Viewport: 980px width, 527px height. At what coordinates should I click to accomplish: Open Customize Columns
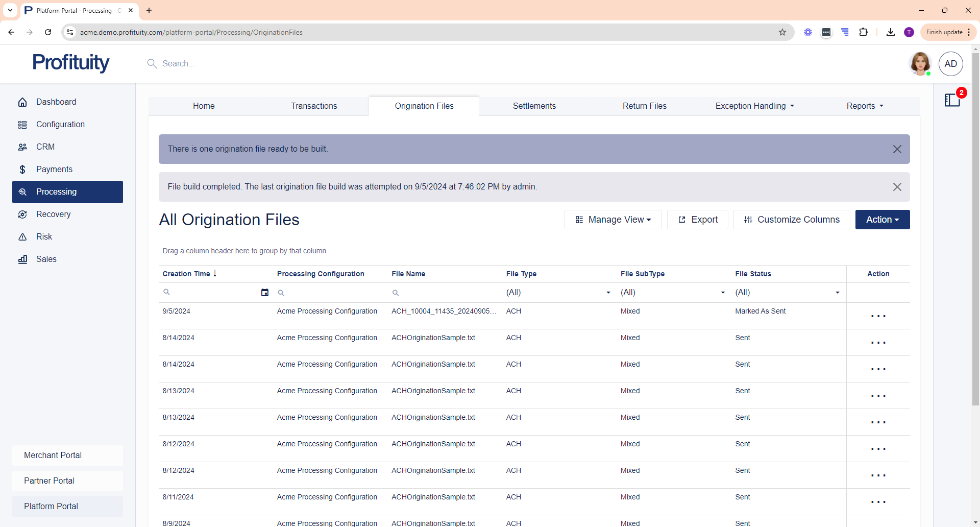pos(792,220)
